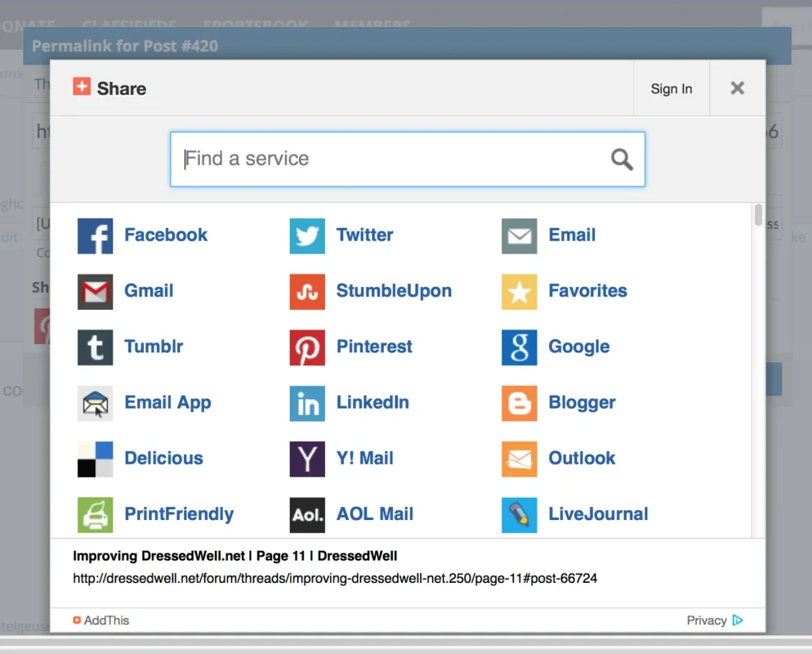Focus the Find a service field
This screenshot has width=812, height=654.
[408, 159]
